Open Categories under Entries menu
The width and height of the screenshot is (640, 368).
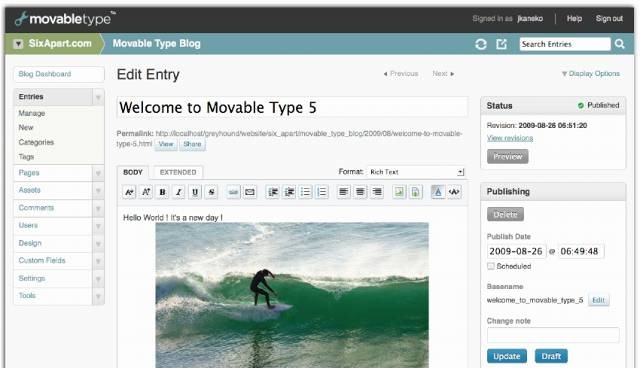36,142
